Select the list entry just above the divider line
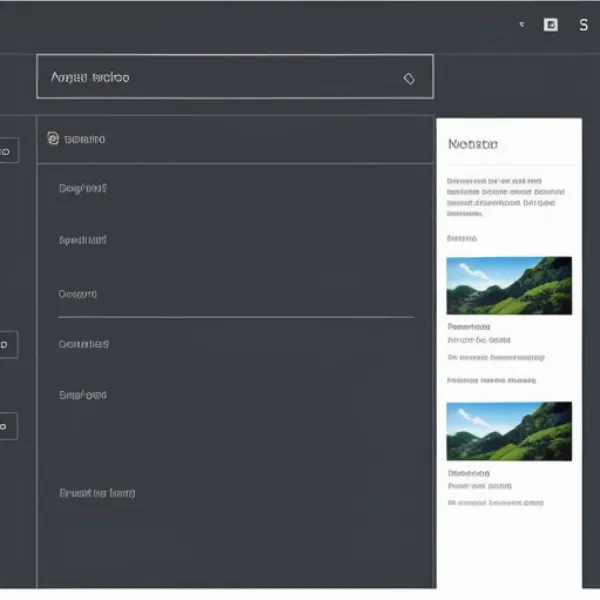 pyautogui.click(x=78, y=294)
